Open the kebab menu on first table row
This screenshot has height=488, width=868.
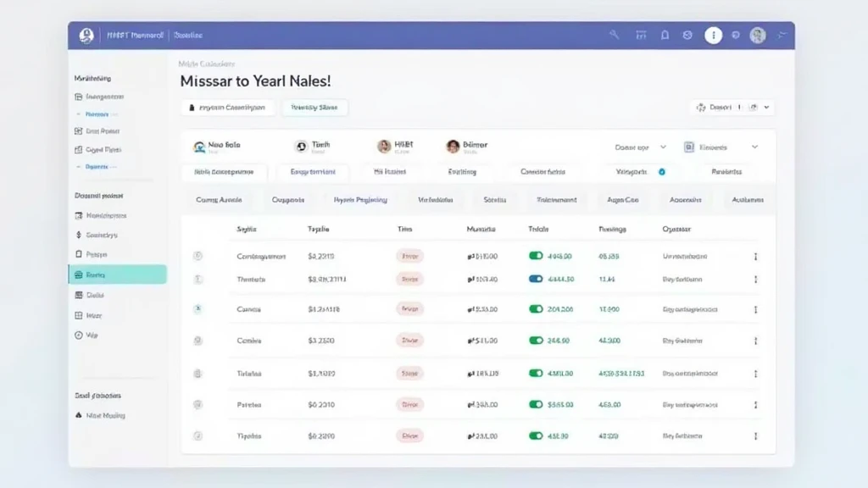755,256
